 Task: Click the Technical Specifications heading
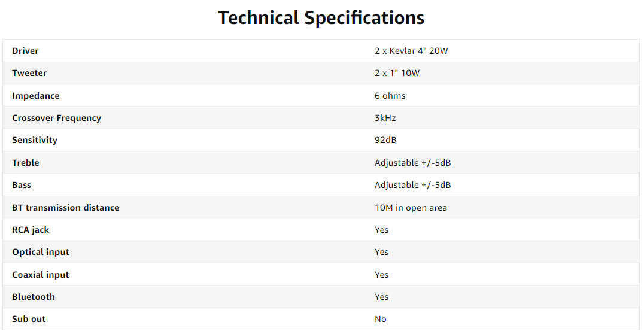click(x=321, y=17)
